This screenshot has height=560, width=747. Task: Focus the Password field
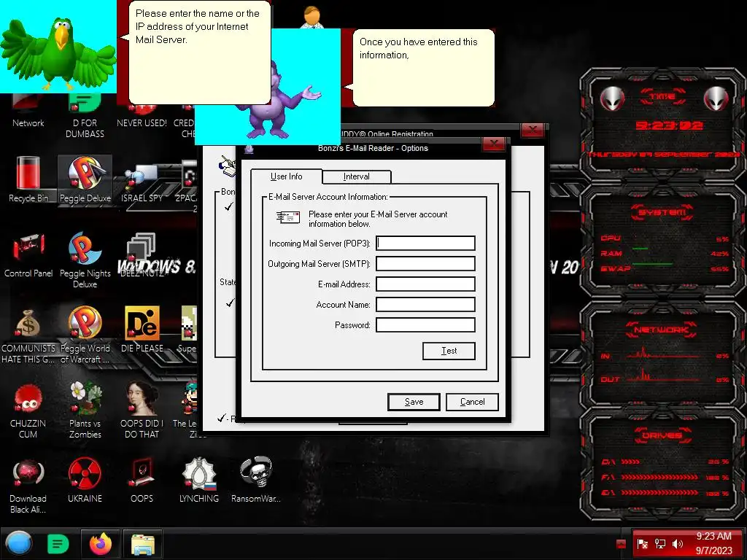(x=425, y=325)
